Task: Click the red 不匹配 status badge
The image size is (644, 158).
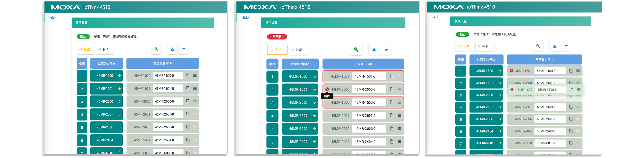Action: click(277, 37)
